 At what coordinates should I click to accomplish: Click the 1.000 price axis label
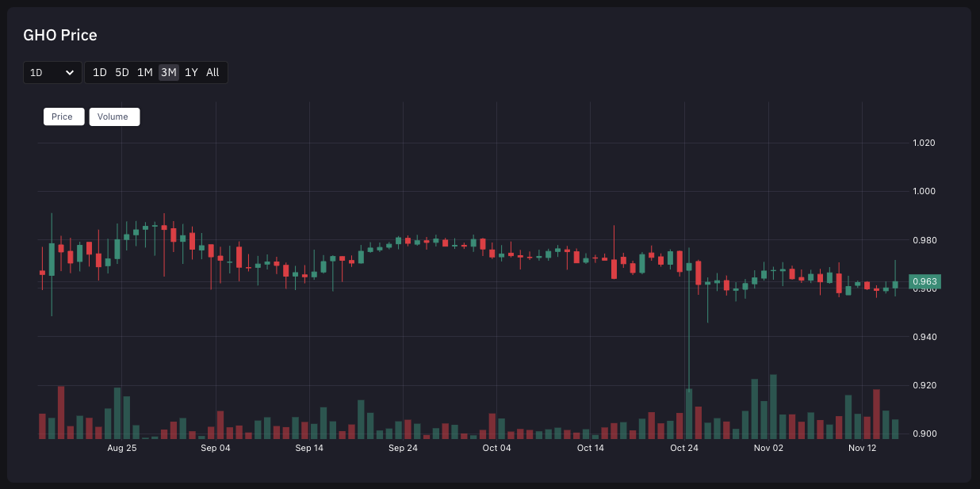click(x=924, y=192)
